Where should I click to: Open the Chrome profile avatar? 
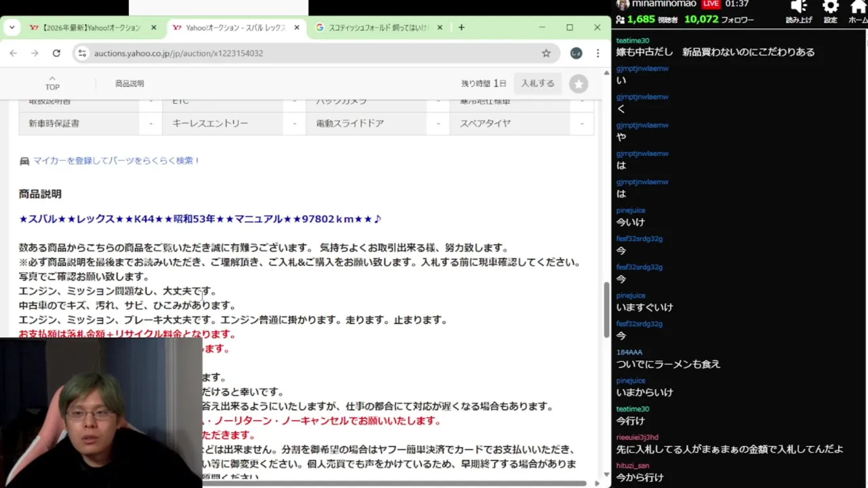pos(576,53)
